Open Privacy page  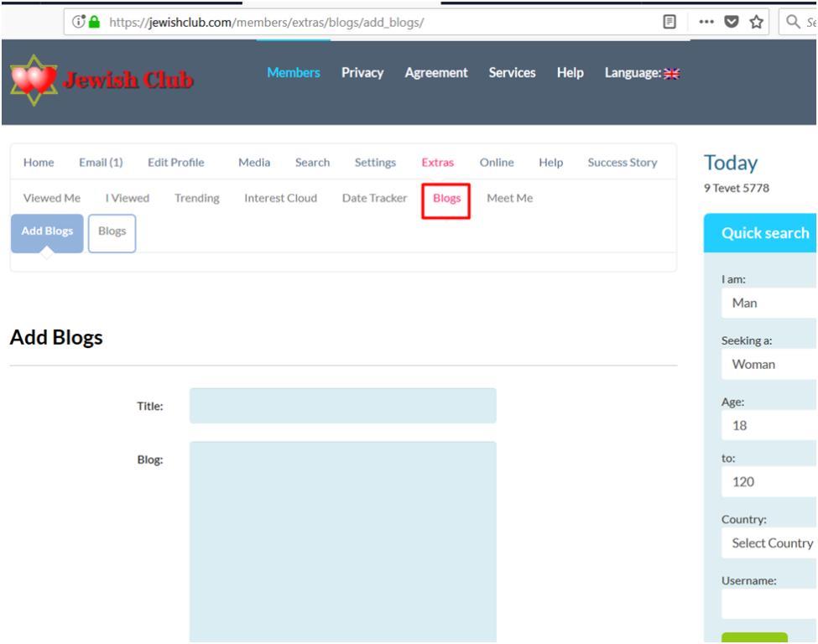click(362, 72)
